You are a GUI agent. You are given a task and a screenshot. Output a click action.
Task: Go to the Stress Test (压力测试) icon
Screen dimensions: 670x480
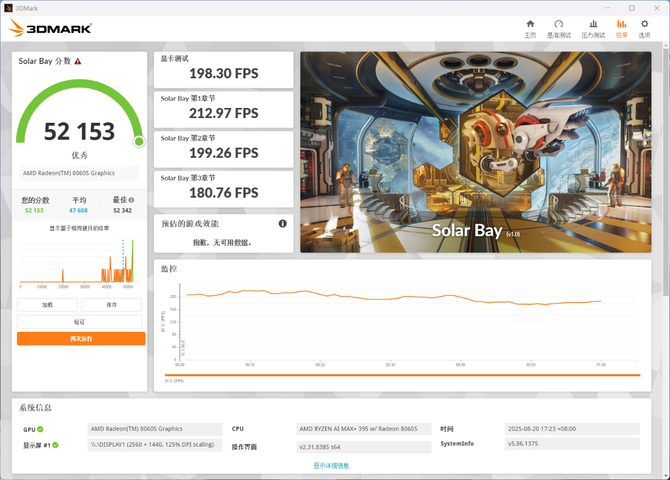tap(593, 27)
